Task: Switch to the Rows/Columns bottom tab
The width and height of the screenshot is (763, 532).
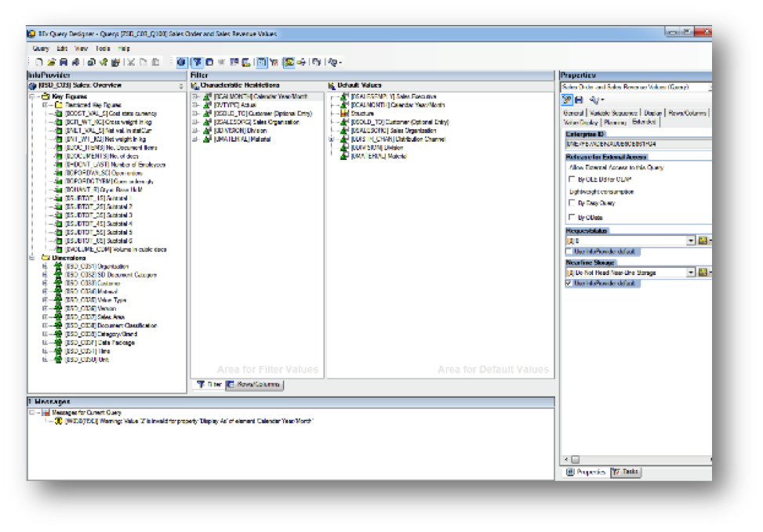Action: (x=255, y=385)
